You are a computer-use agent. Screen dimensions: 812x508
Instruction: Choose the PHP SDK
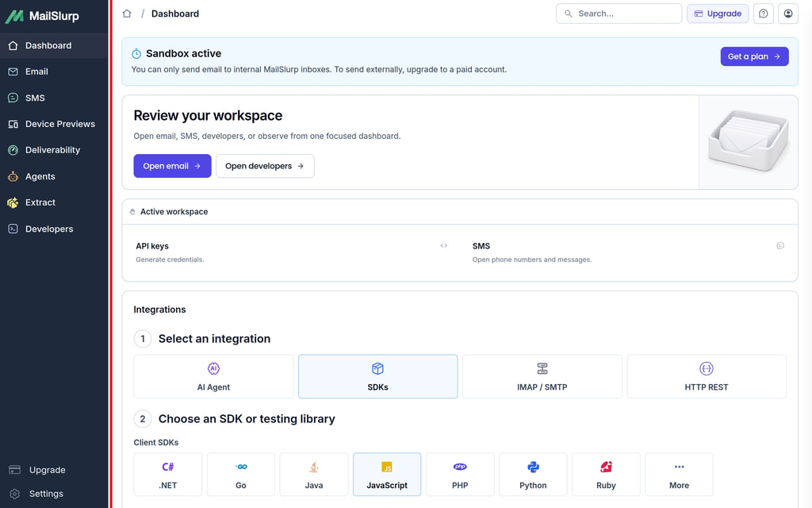pos(460,475)
